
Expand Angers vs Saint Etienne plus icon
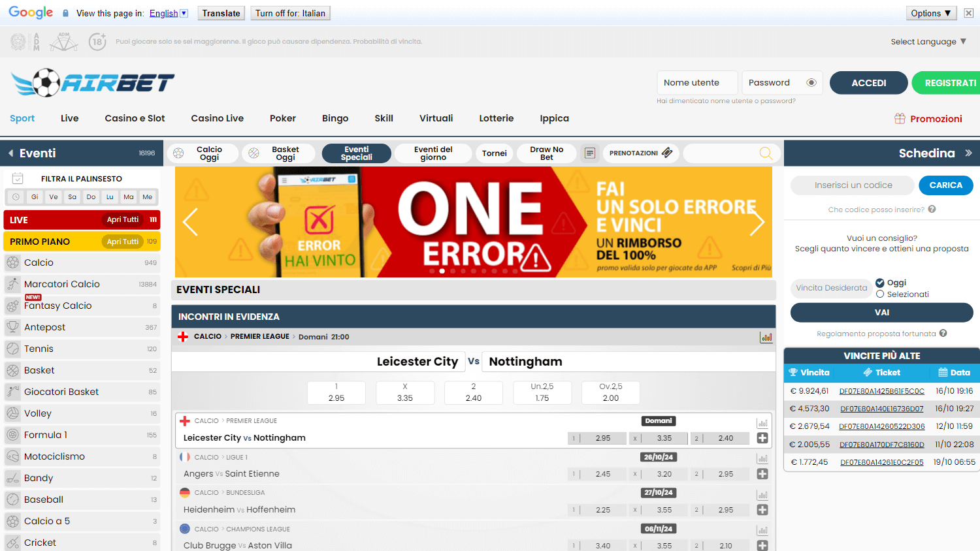coord(762,474)
